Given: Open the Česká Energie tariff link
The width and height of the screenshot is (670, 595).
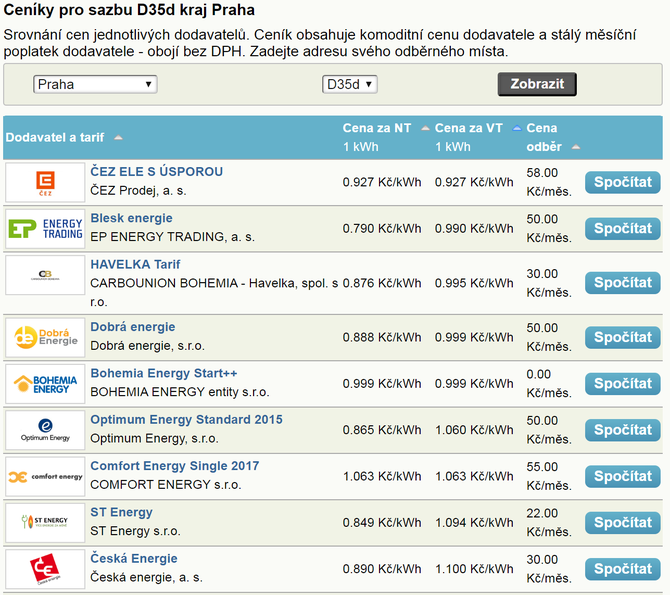Looking at the screenshot, I should pyautogui.click(x=134, y=558).
